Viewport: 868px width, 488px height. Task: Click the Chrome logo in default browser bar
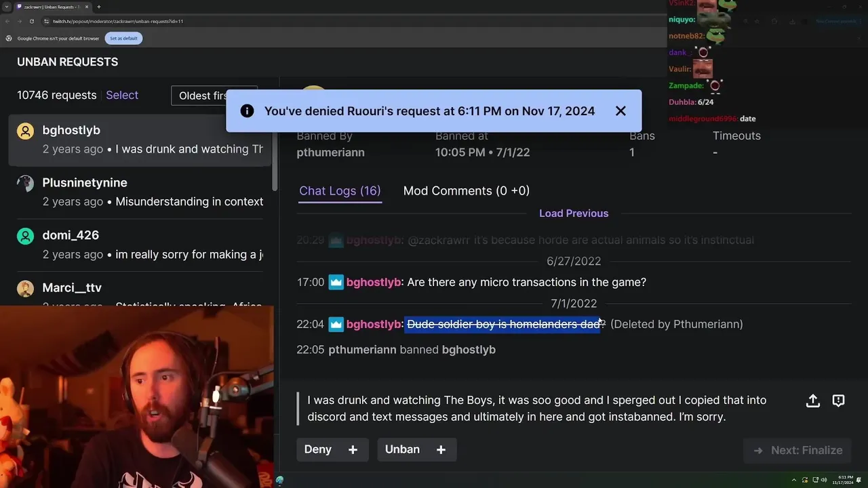point(9,38)
